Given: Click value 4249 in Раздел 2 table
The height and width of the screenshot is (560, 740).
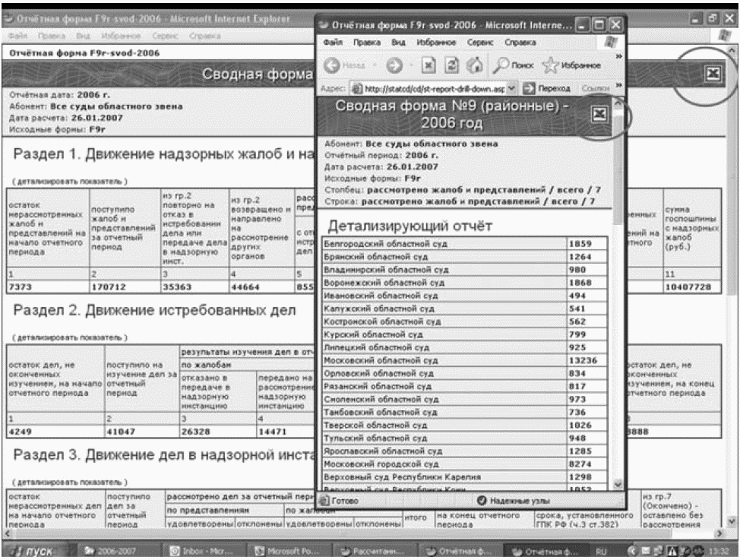Looking at the screenshot, I should pos(21,432).
